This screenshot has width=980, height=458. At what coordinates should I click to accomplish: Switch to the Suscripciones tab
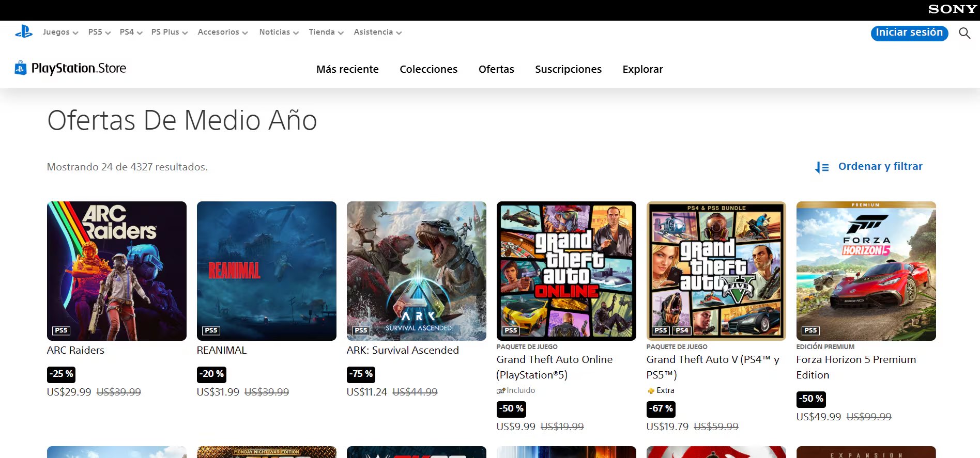[x=568, y=69]
